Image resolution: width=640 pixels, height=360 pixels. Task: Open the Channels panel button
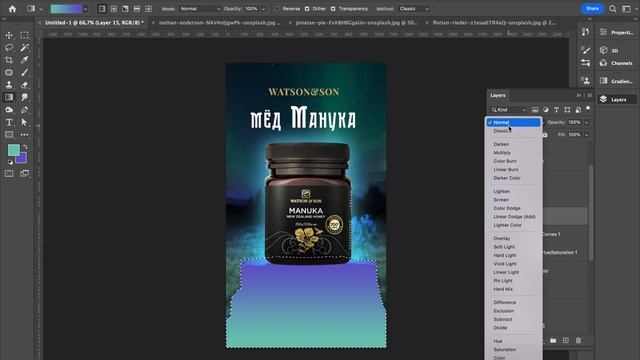[616, 63]
